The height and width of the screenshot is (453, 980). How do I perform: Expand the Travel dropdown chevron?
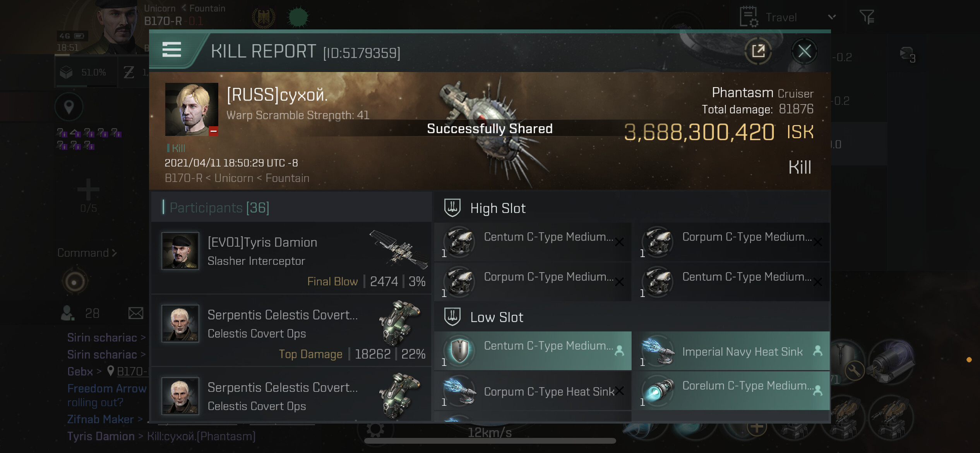click(x=832, y=17)
